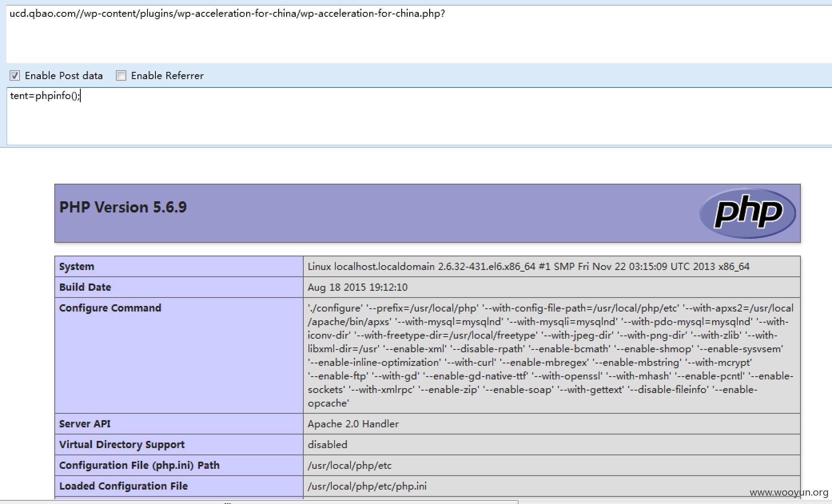Select the /usr/local/php/etc/php.ini value
The height and width of the screenshot is (504, 832).
pyautogui.click(x=367, y=486)
